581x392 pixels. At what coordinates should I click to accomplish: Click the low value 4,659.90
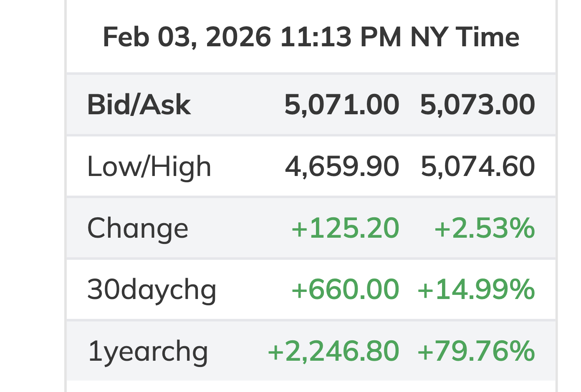coord(341,166)
